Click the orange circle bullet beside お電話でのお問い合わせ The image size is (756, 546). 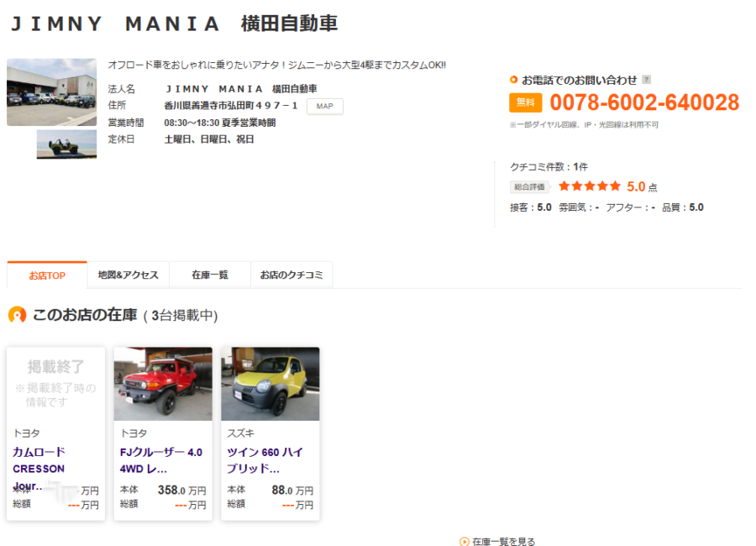tap(513, 80)
